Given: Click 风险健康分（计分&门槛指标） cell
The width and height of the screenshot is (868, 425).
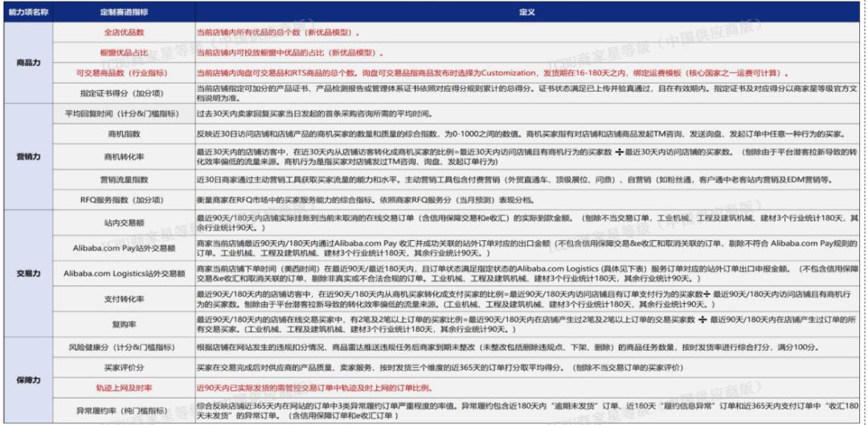Looking at the screenshot, I should (124, 348).
